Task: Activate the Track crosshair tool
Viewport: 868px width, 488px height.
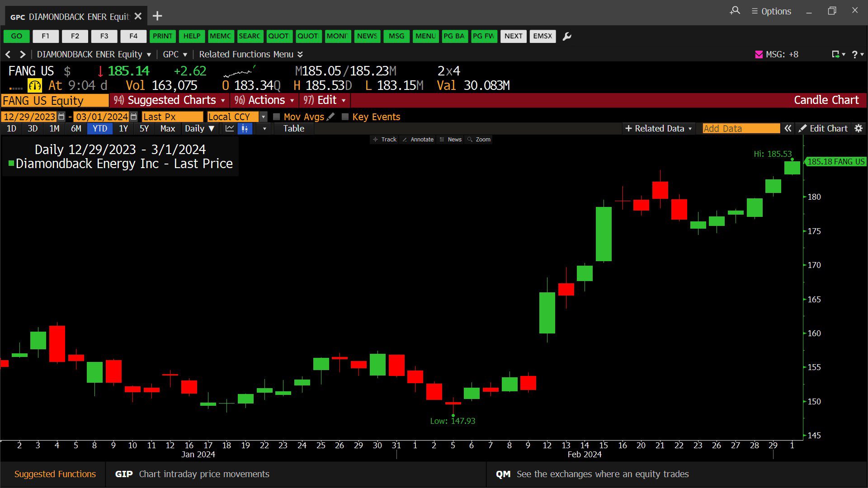Action: pos(385,140)
